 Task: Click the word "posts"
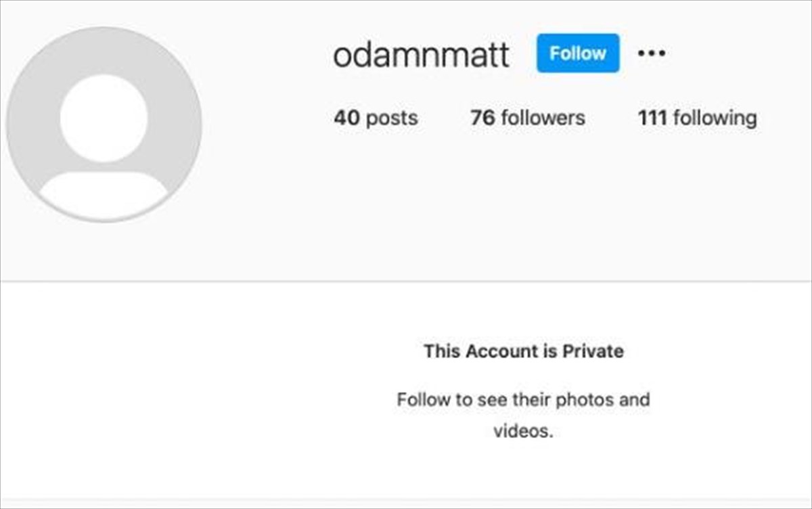(392, 118)
